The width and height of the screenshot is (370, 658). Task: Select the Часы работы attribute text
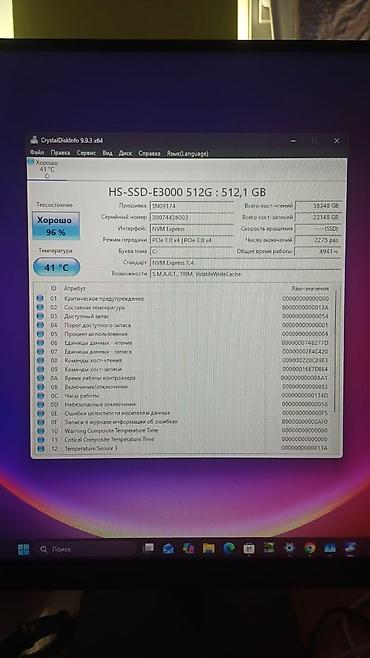pos(81,396)
